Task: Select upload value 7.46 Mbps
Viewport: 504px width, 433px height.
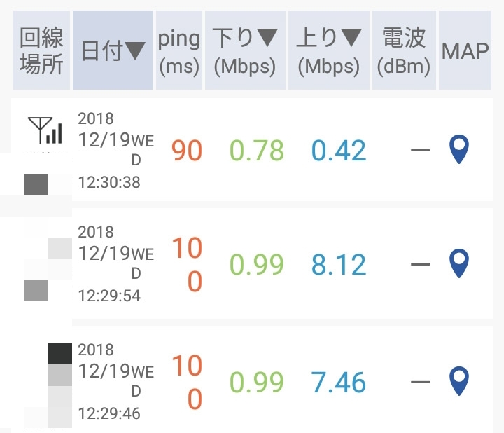Action: click(x=339, y=383)
